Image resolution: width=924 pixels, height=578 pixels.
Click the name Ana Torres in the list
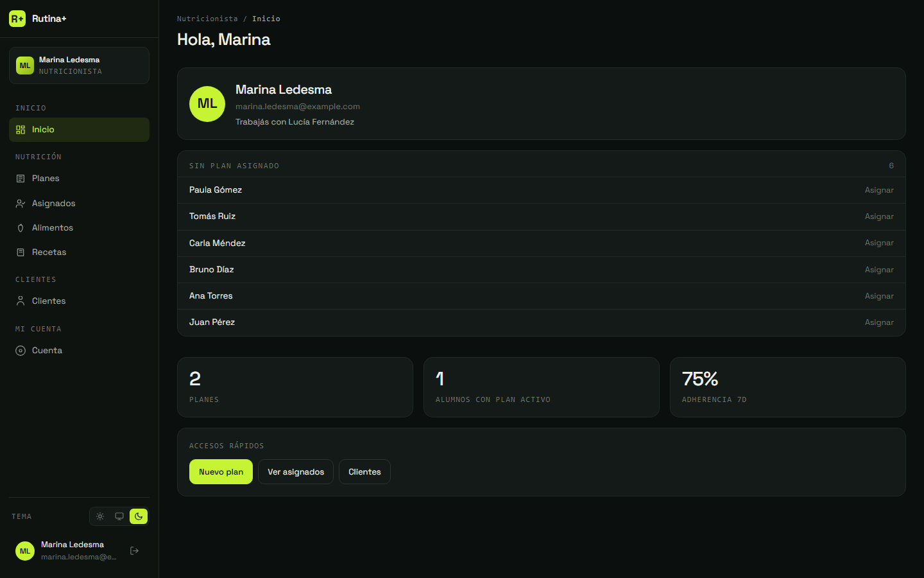coord(211,296)
